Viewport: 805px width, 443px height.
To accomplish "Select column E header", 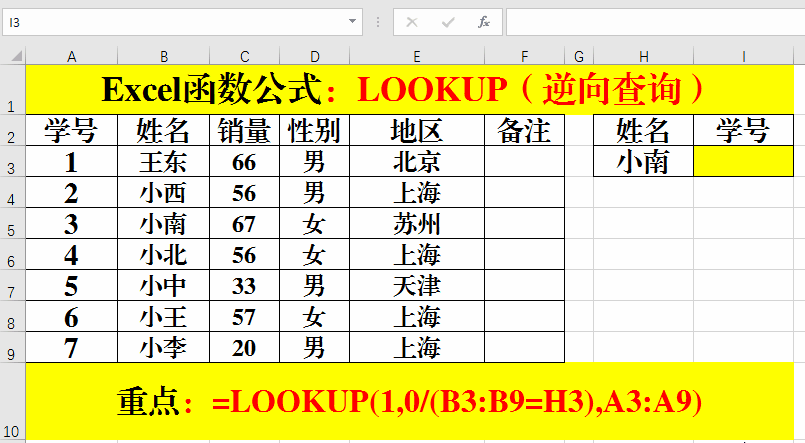I will pyautogui.click(x=417, y=56).
